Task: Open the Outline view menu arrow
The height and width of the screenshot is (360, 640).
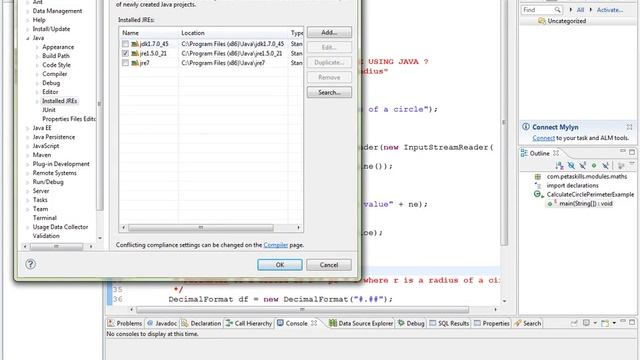Action: [x=632, y=164]
